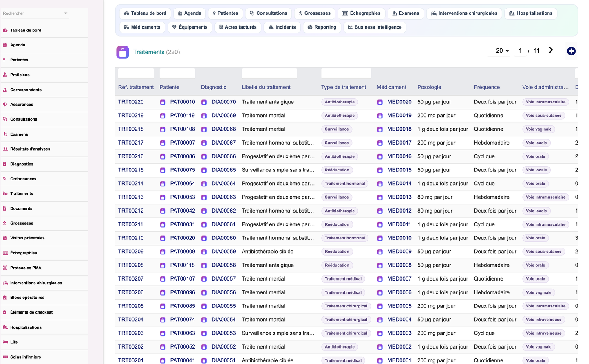The height and width of the screenshot is (364, 589).
Task: Click patient icon beside PAT00010
Action: 163,102
